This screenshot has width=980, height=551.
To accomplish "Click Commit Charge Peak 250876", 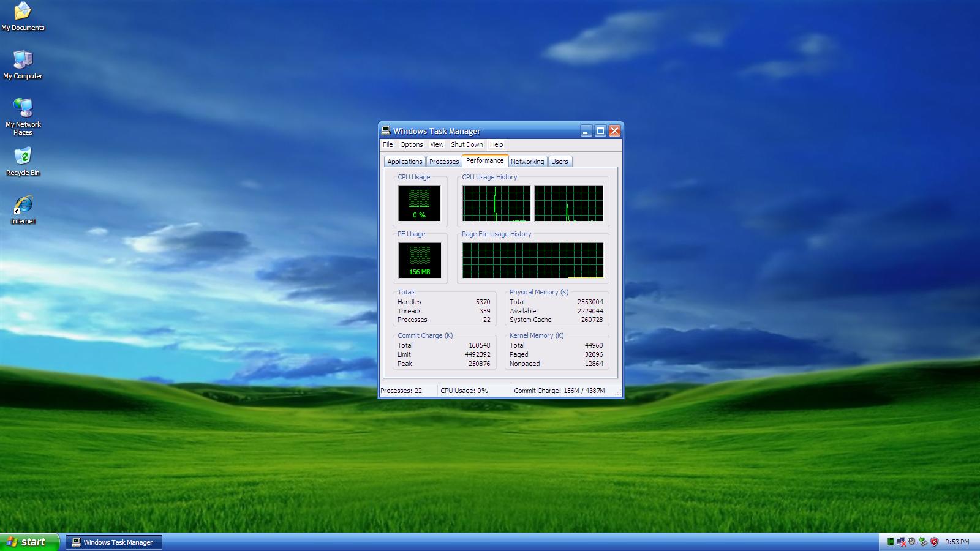I will pos(480,364).
